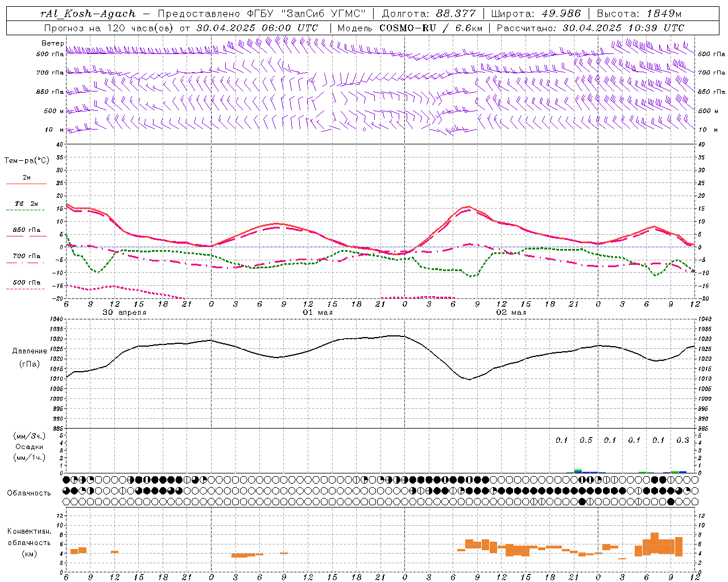Click the rAl_Kosh-Agach station title
The height and width of the screenshot is (582, 728).
click(88, 14)
